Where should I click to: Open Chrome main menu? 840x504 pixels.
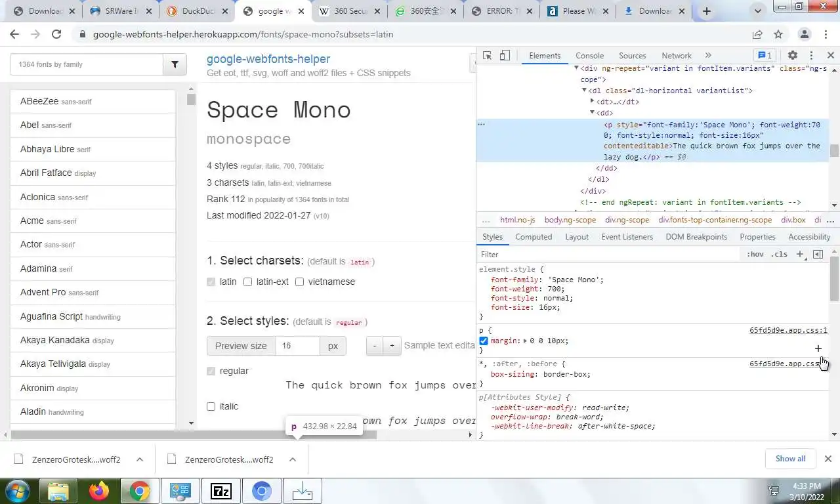point(825,34)
